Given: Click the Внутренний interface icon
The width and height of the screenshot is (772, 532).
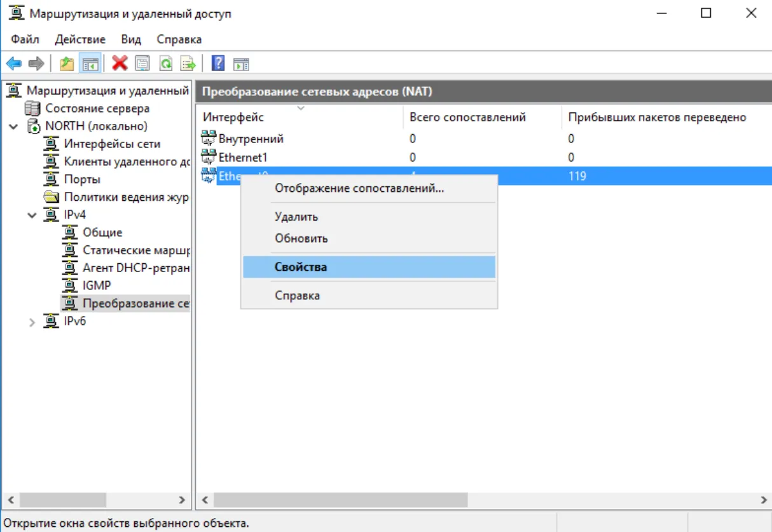Looking at the screenshot, I should pos(209,138).
